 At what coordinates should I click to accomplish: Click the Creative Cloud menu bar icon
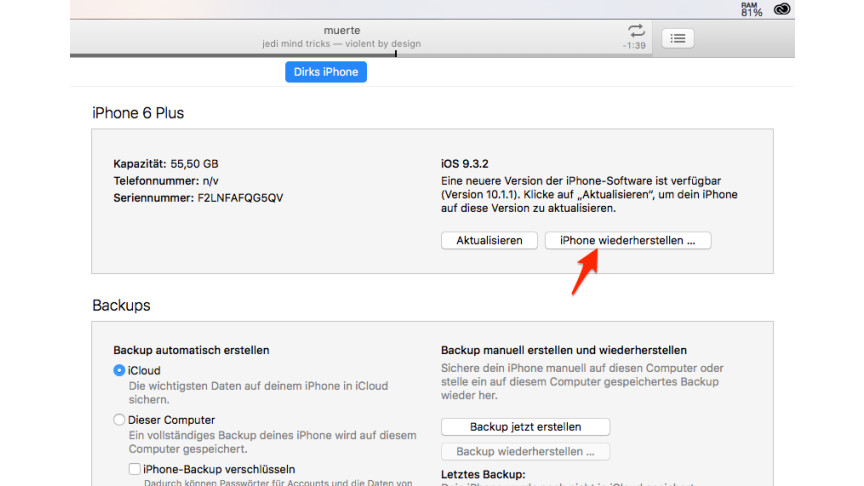[782, 9]
